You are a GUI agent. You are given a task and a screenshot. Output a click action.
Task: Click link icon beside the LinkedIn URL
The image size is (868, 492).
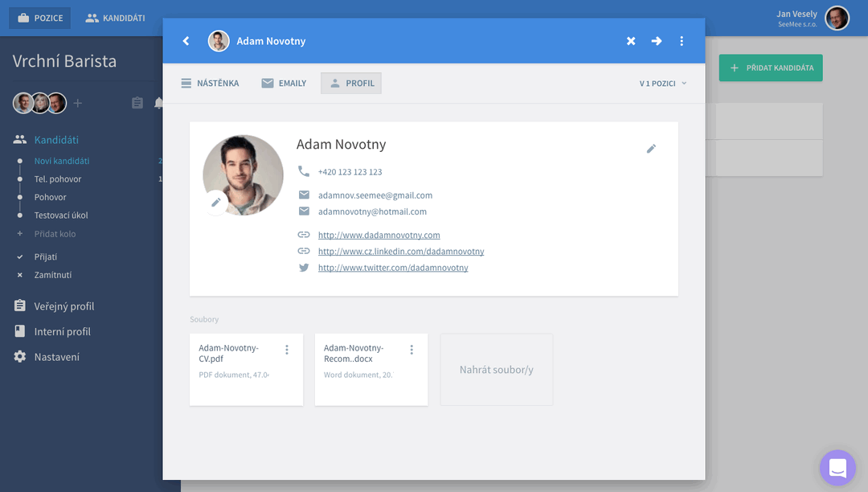coord(304,251)
